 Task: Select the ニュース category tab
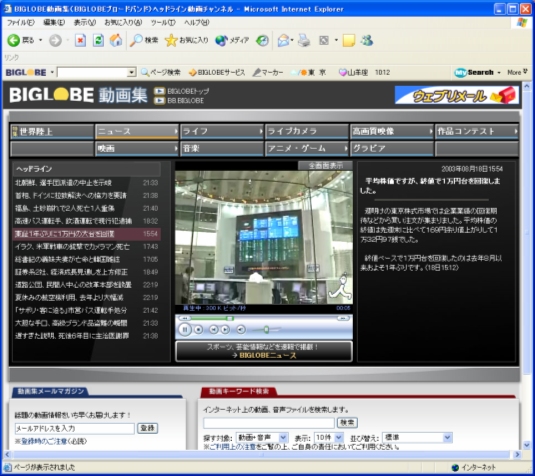click(x=137, y=131)
